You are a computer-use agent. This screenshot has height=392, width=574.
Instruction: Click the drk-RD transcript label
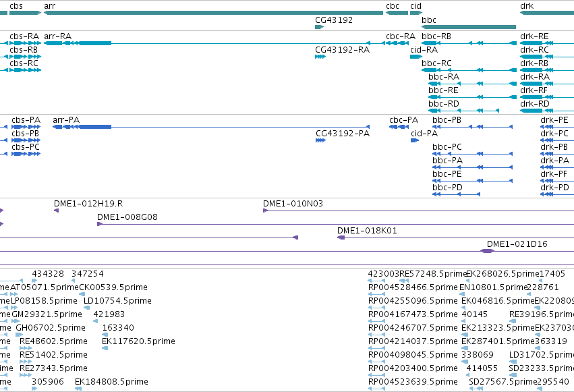tap(535, 104)
